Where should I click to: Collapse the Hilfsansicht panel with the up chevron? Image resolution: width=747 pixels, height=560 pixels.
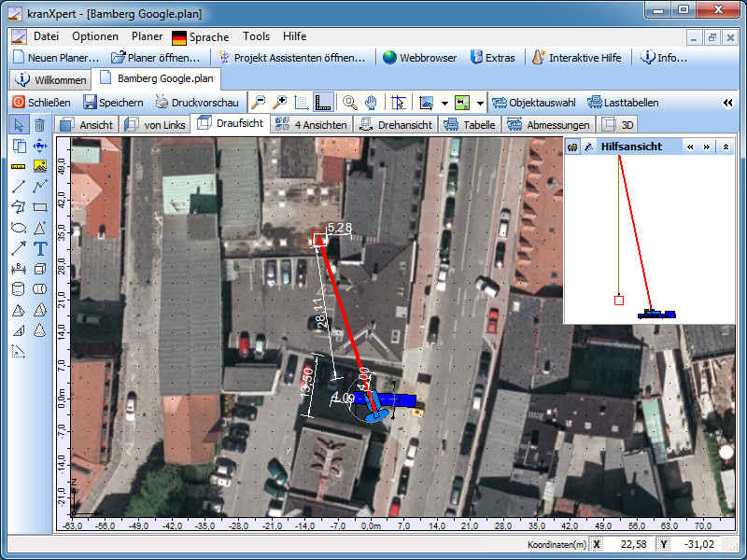(x=726, y=147)
